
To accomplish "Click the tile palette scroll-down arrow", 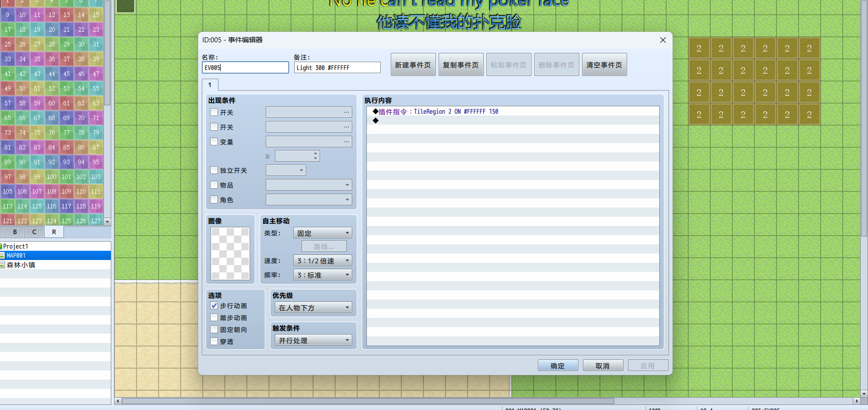I will 108,221.
